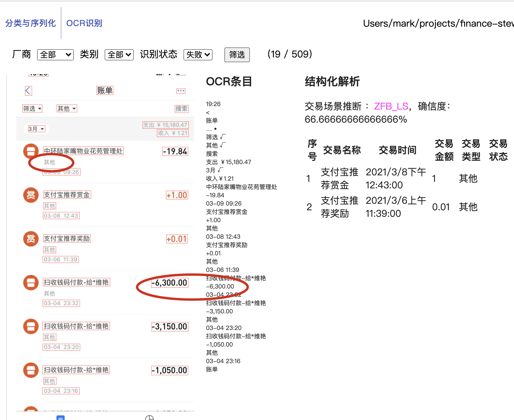Click the date 03-04 23:20 in the bill

[x=61, y=347]
